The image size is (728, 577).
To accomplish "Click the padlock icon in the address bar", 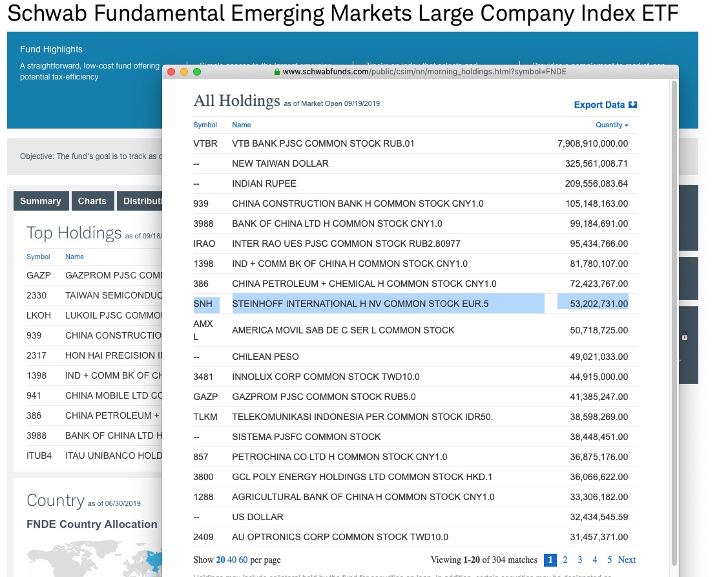I will (276, 71).
